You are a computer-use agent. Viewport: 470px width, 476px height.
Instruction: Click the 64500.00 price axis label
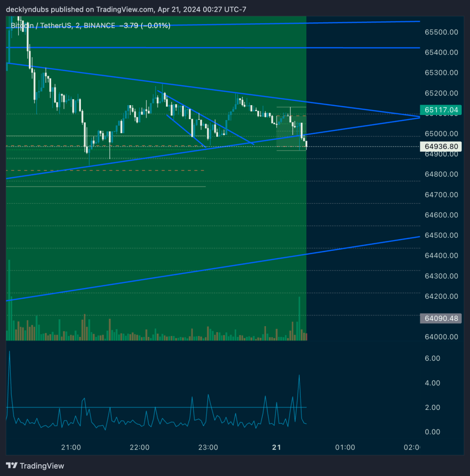click(442, 235)
